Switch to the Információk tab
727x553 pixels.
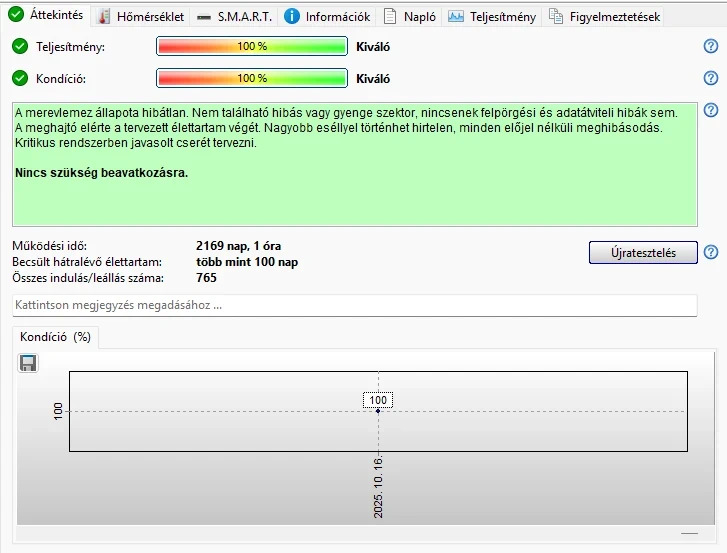tap(327, 17)
